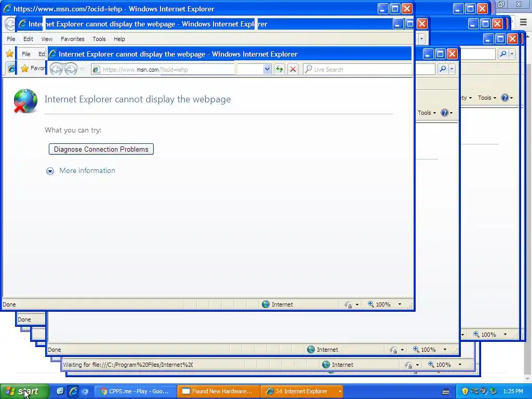This screenshot has height=399, width=532.
Task: Click the Diagnose Connection Problems button
Action: point(101,149)
